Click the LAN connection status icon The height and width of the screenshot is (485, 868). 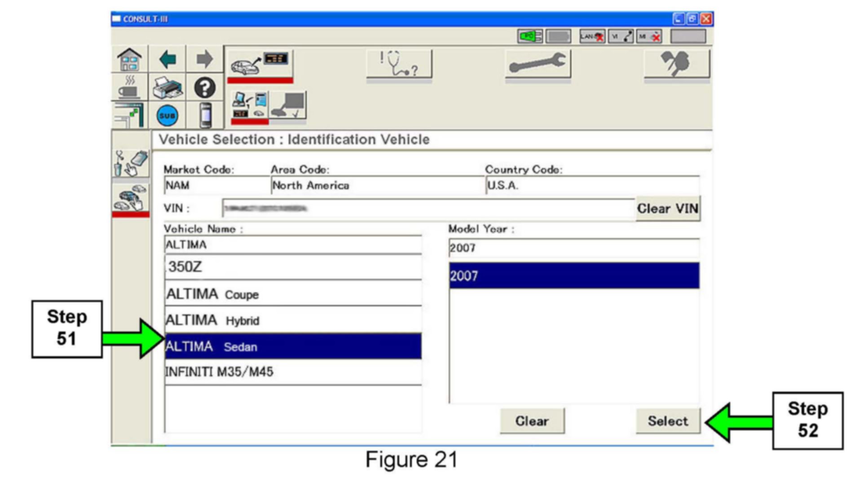592,37
